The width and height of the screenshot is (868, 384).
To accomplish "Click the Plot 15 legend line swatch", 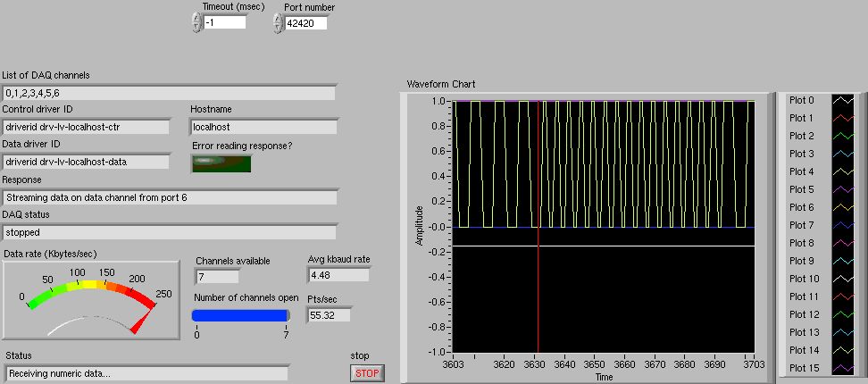I will point(842,368).
